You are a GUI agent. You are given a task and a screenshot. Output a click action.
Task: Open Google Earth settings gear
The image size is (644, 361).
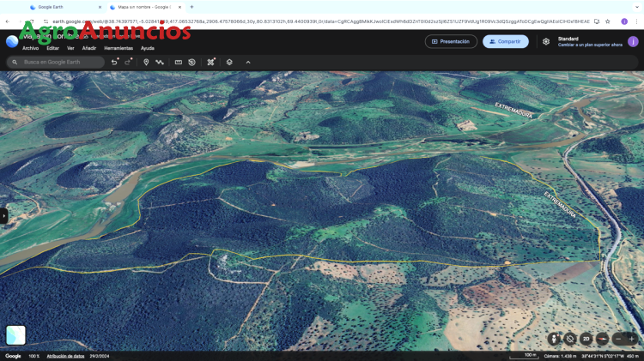(546, 41)
